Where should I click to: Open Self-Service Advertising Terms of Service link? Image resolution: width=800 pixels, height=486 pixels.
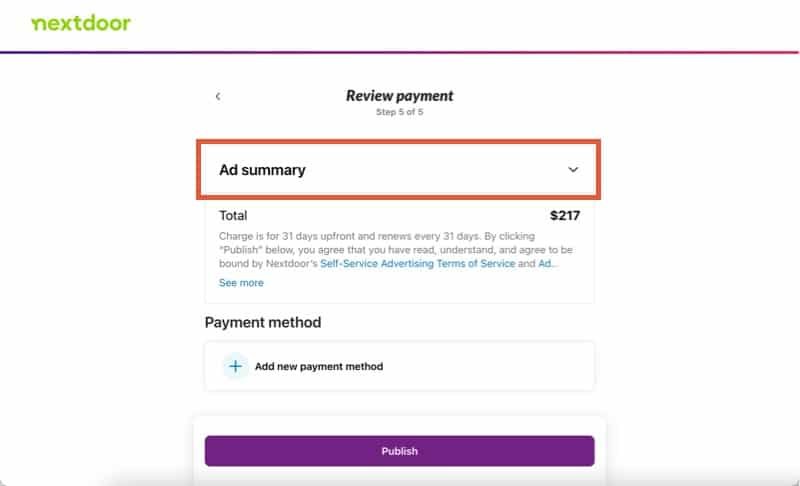tap(417, 264)
